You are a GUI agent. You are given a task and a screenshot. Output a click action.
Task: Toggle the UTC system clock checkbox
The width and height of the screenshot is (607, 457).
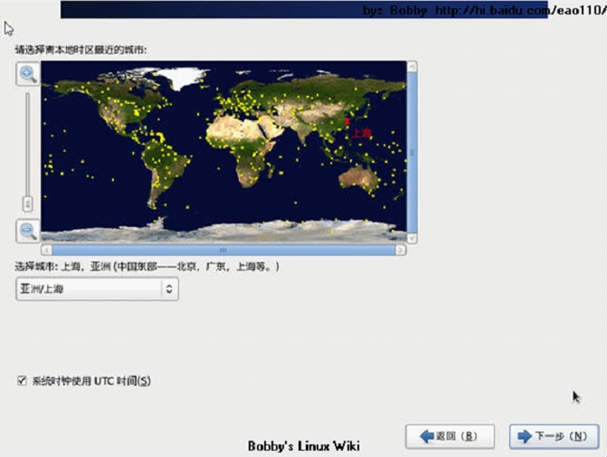pos(22,380)
